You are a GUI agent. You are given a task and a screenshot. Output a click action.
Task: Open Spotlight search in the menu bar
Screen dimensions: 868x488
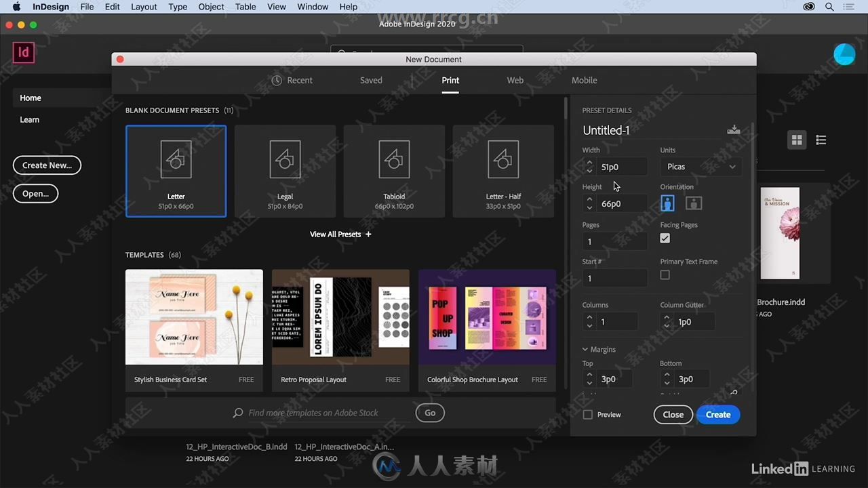coord(829,7)
